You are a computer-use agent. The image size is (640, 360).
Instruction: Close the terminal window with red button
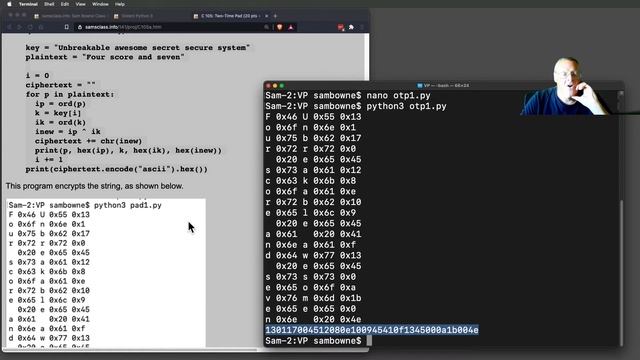click(x=268, y=86)
